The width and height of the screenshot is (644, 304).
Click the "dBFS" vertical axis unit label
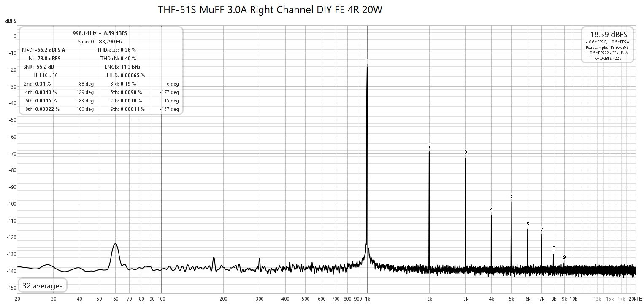click(10, 21)
